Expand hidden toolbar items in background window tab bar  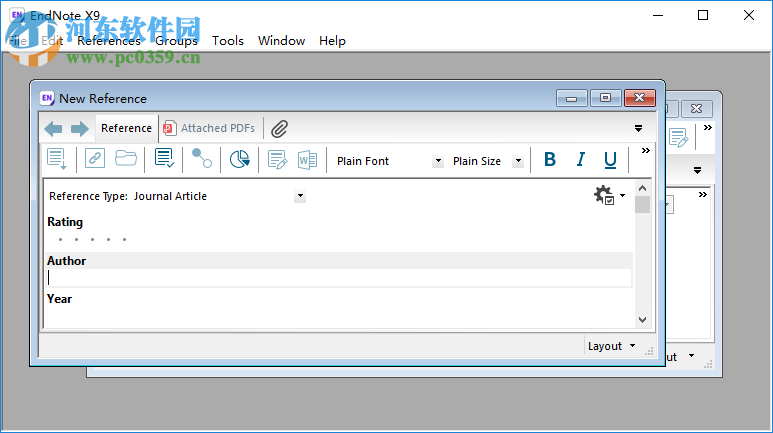pos(707,128)
